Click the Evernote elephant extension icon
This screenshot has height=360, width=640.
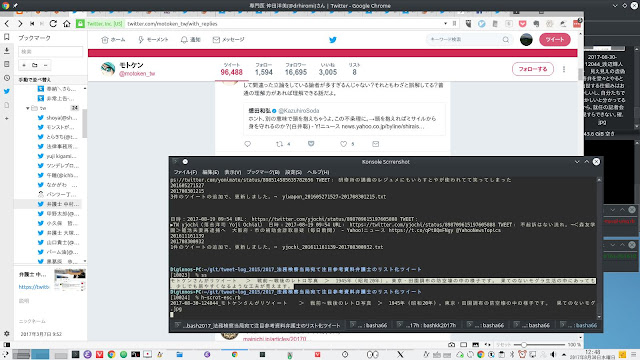[x=536, y=24]
